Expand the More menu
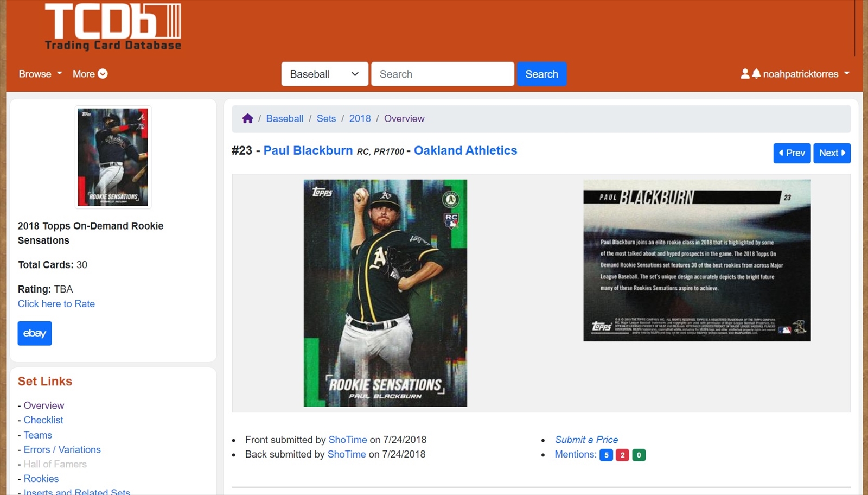 90,74
